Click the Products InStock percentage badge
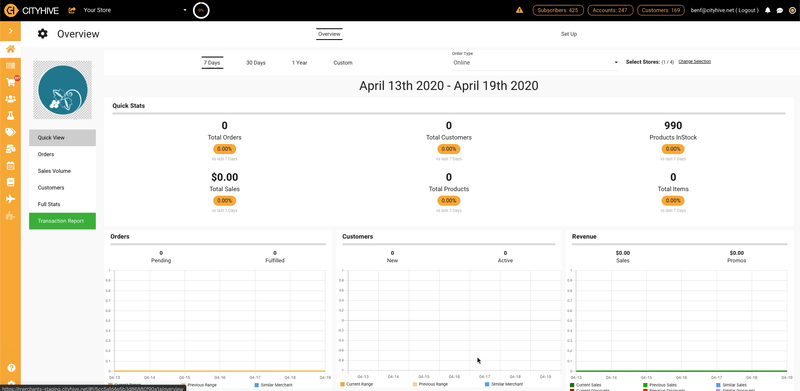The image size is (800, 391). click(x=673, y=149)
